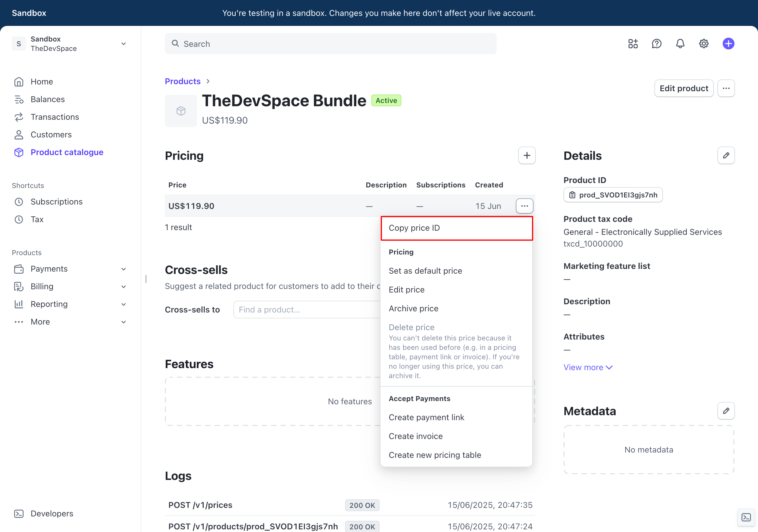The height and width of the screenshot is (532, 758).
Task: Open the help question mark icon
Action: pyautogui.click(x=656, y=44)
